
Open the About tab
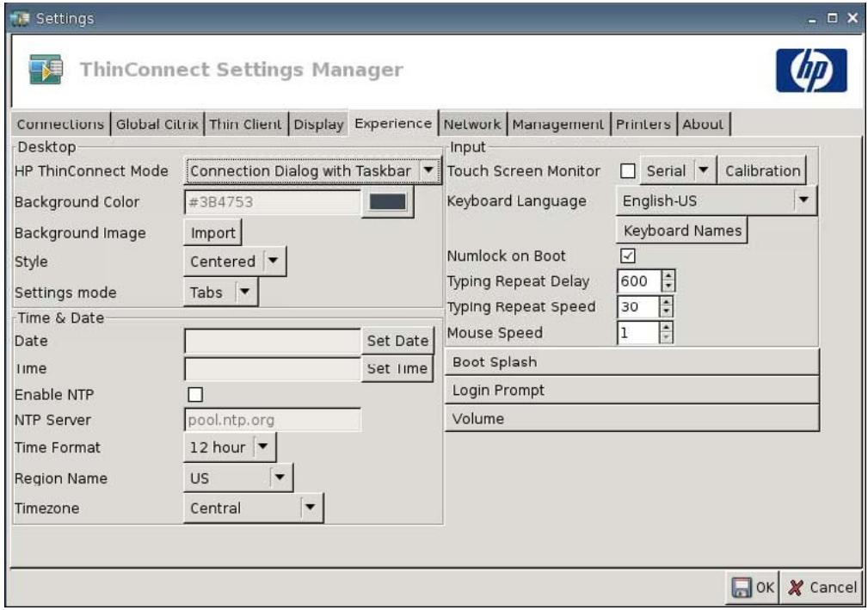pos(703,124)
